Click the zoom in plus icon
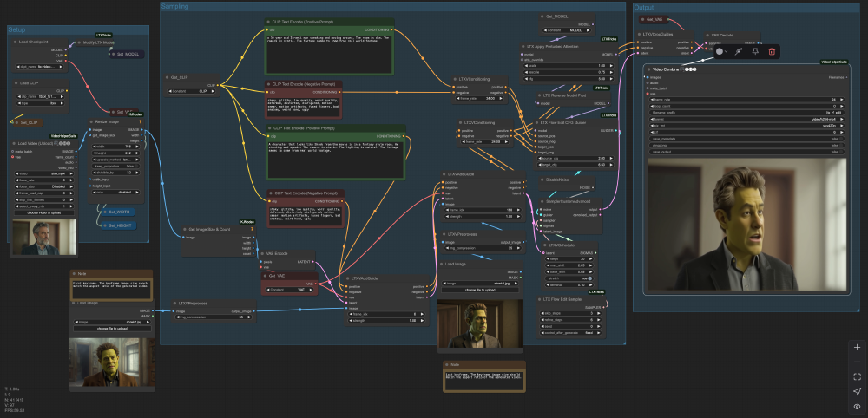 coord(857,347)
